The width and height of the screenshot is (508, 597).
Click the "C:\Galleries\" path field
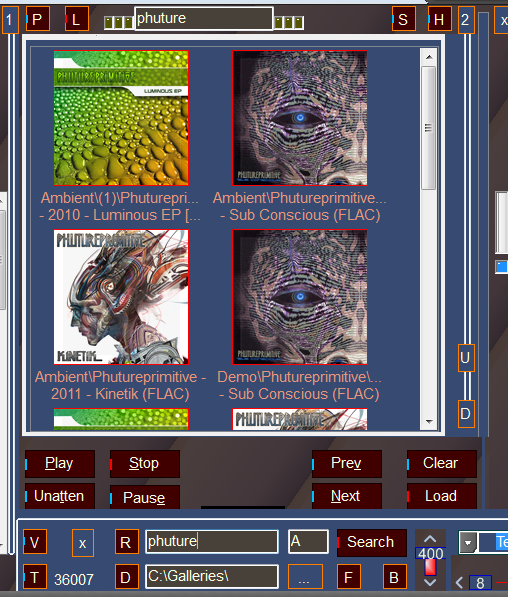click(212, 576)
